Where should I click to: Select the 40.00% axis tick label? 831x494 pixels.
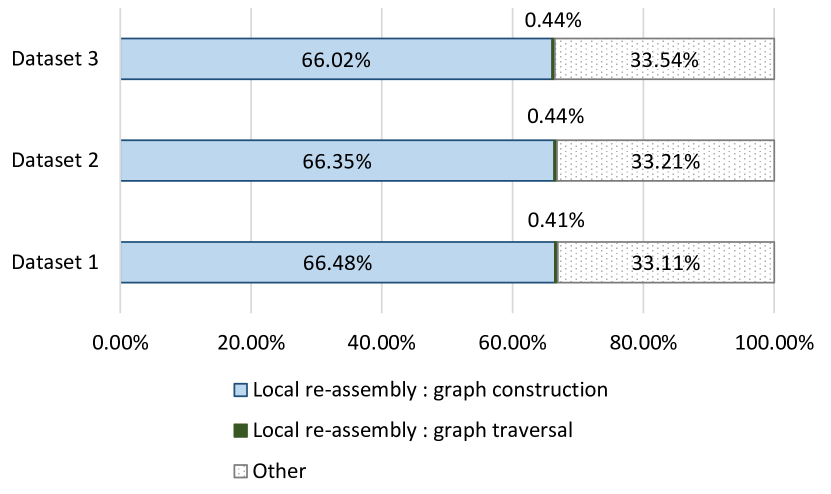381,342
